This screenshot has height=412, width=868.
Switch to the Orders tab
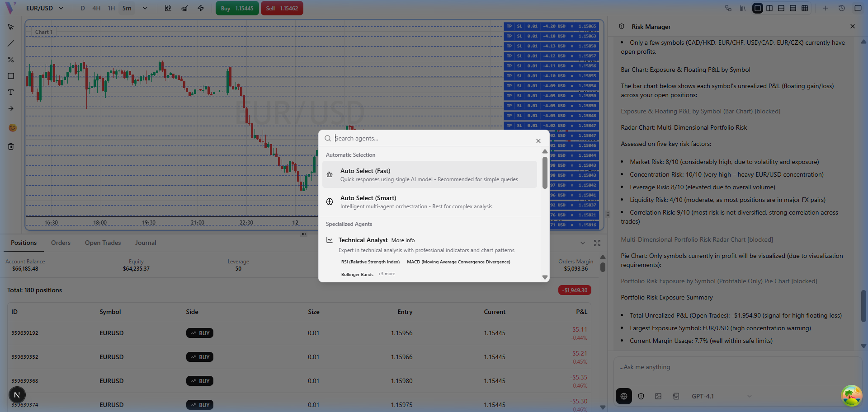(61, 243)
